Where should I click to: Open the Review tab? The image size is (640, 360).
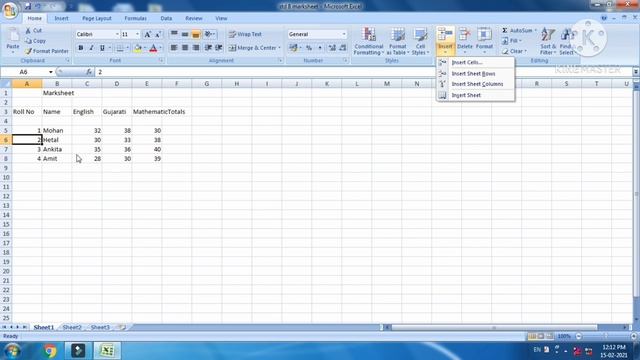193,18
